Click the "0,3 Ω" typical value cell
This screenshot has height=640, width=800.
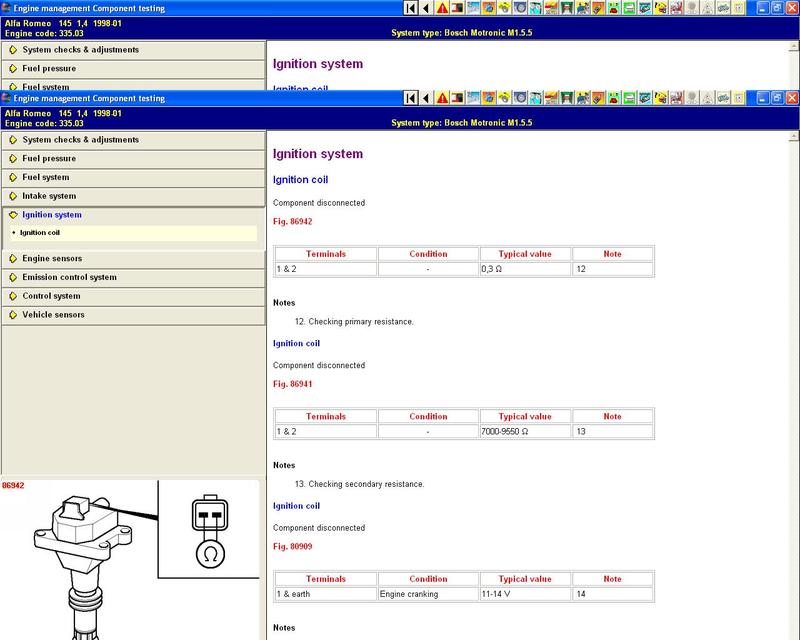pos(525,269)
